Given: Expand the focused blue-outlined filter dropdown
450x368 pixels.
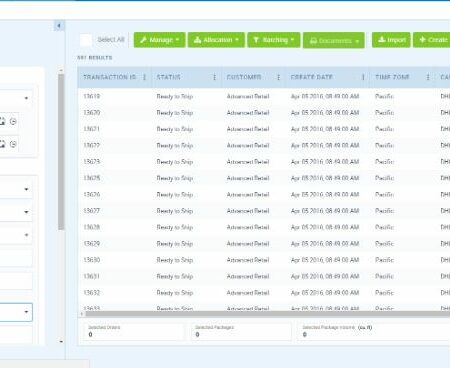Looking at the screenshot, I should [26, 312].
